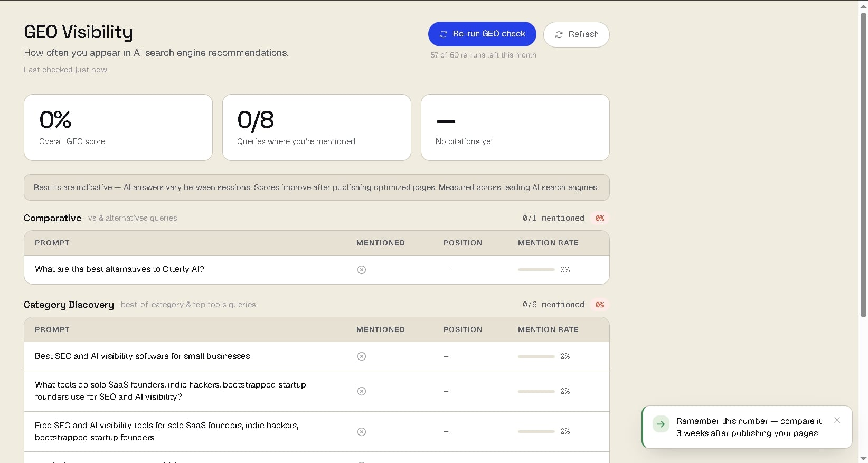This screenshot has height=463, width=868.
Task: Click mention rate bar for 'Free SEO and AI visibility tools' row
Action: tap(536, 431)
